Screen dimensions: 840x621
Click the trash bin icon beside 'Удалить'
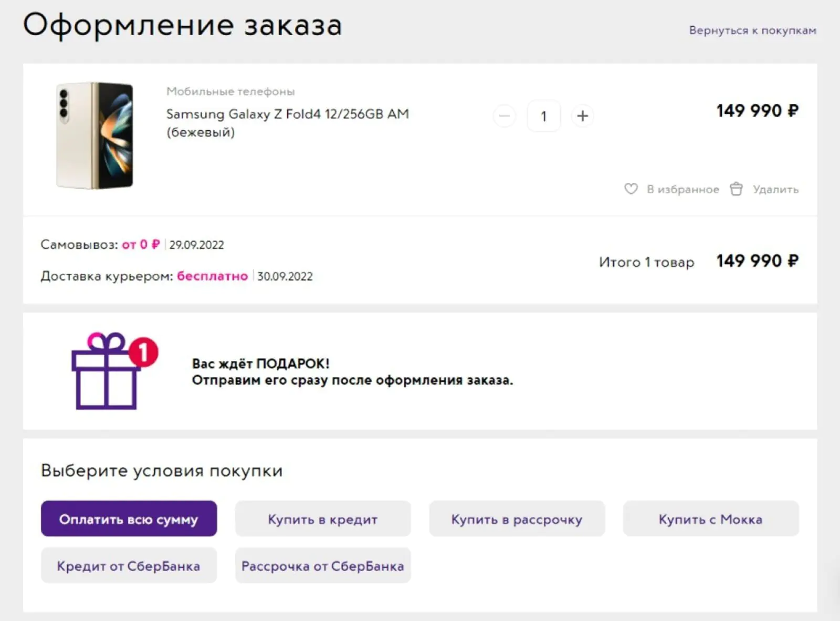pos(737,189)
